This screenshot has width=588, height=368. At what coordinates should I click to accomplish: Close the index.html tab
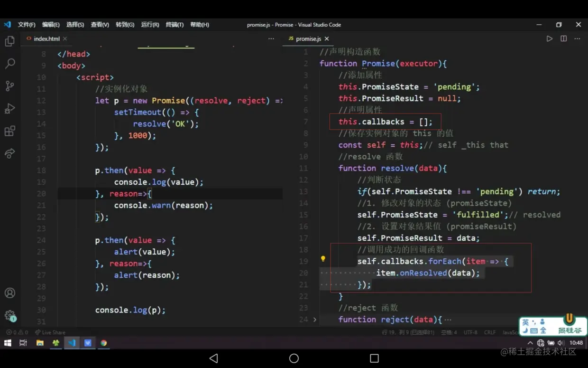point(65,38)
